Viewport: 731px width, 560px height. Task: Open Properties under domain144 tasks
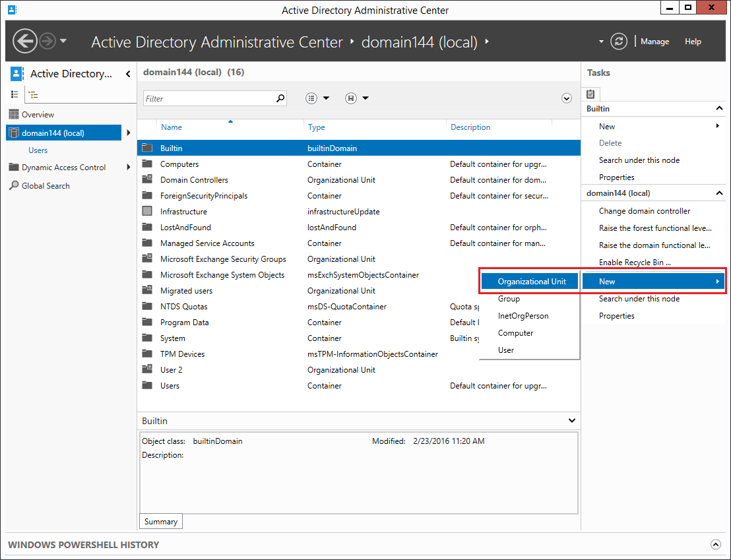pyautogui.click(x=616, y=316)
